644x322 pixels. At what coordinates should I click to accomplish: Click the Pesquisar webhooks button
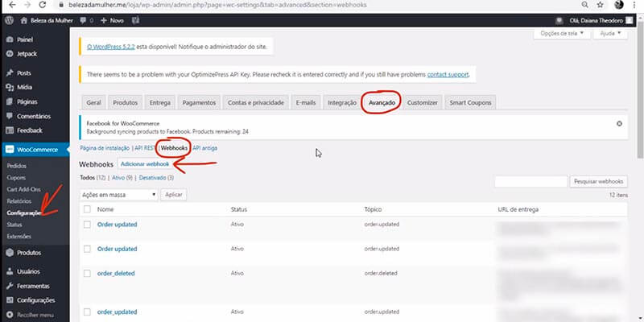pos(598,181)
